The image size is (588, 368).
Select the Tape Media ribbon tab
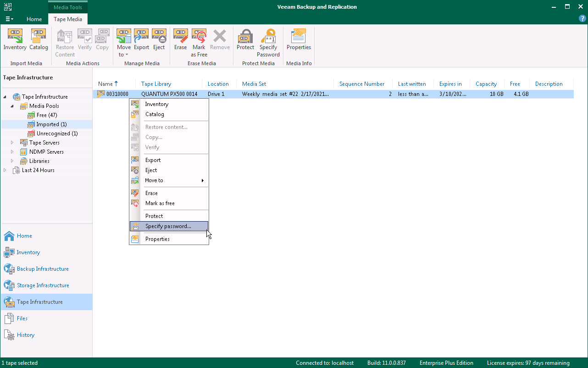tap(68, 19)
